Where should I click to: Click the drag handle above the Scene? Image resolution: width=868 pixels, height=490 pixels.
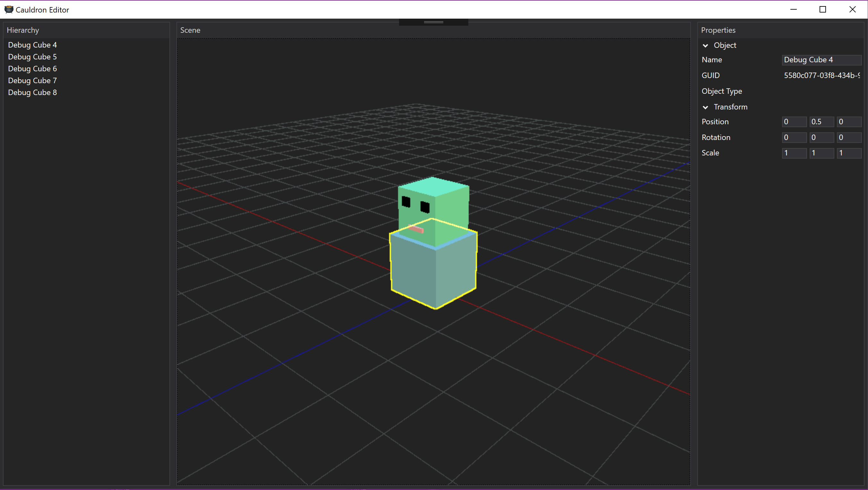433,22
